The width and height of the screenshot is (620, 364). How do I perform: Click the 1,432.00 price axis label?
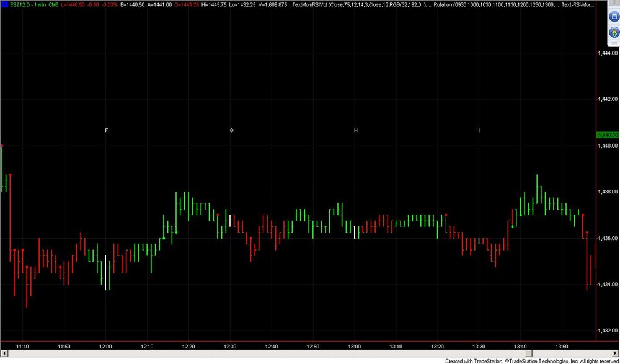click(608, 331)
